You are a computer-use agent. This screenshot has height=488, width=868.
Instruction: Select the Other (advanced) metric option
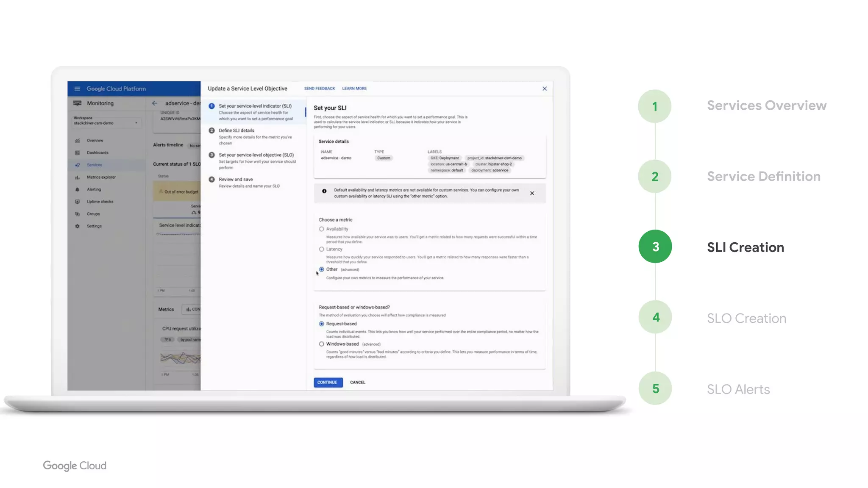(x=321, y=269)
